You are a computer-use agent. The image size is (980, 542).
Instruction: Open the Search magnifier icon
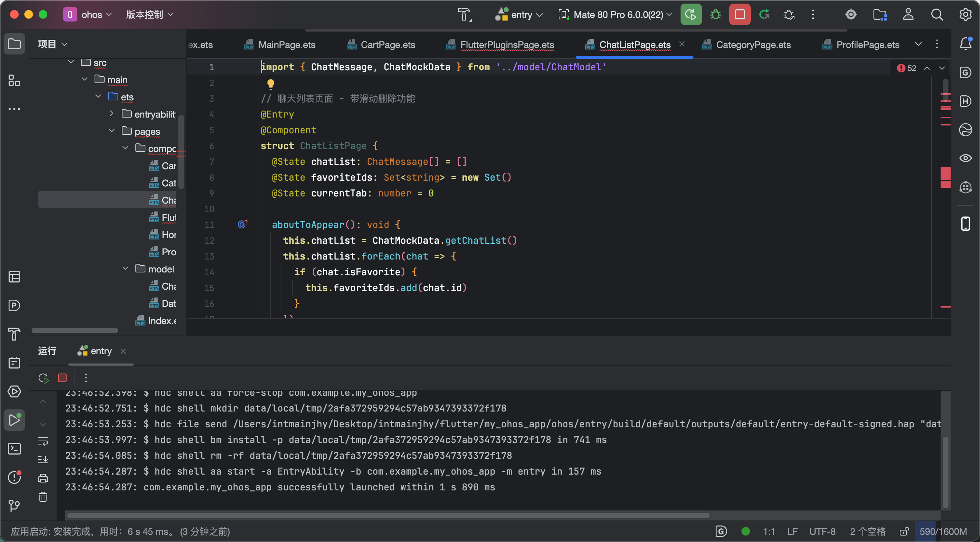pyautogui.click(x=937, y=14)
